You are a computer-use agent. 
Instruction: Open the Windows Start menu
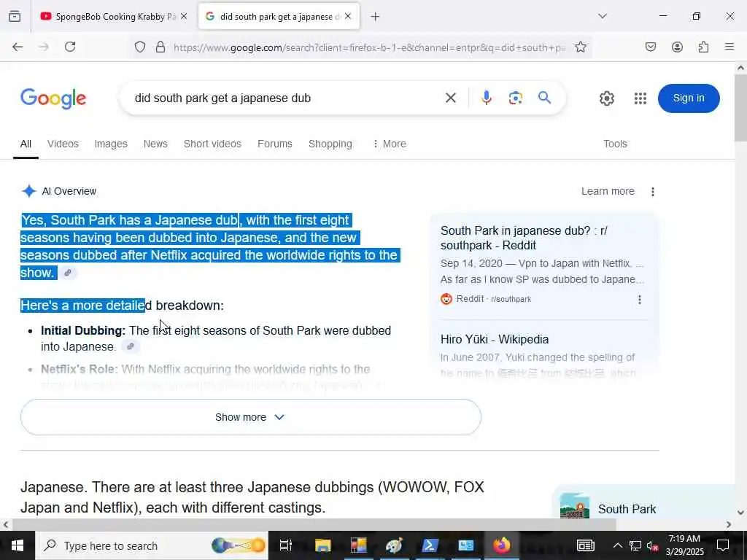18,545
